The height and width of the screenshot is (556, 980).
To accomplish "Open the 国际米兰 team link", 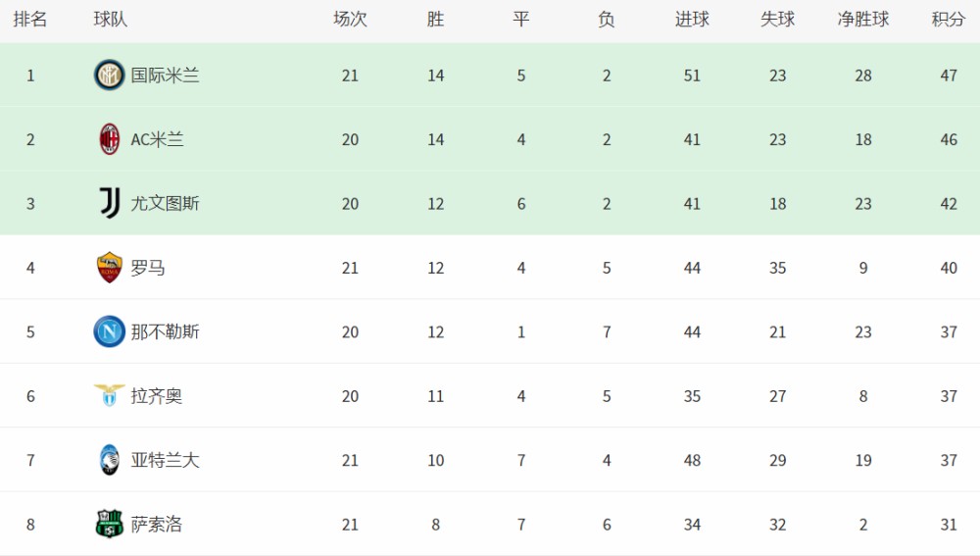I will pos(165,76).
